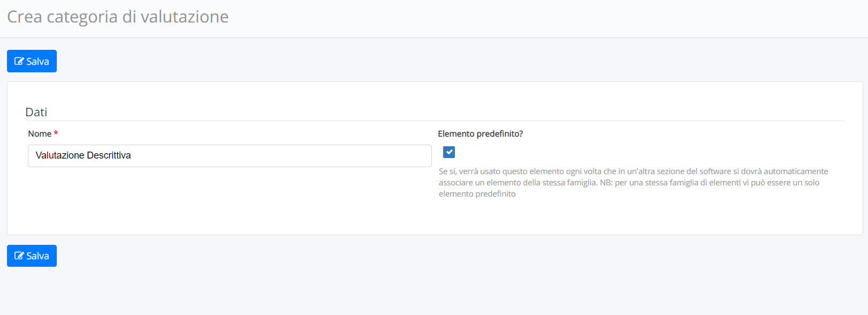This screenshot has height=315, width=868.
Task: Click the top Salva button
Action: 32,61
